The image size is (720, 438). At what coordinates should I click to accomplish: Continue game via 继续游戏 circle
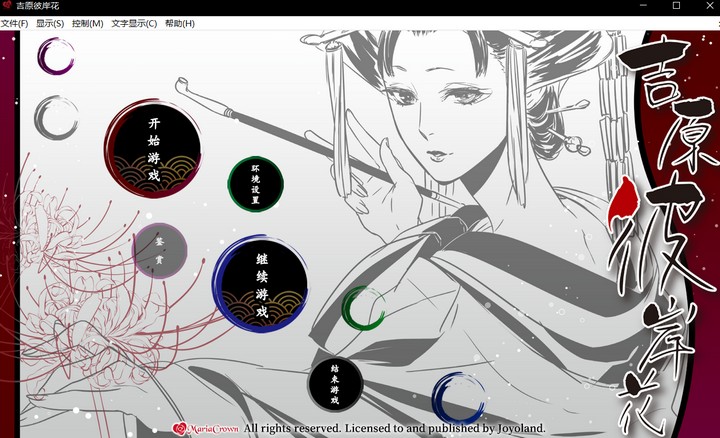click(260, 284)
